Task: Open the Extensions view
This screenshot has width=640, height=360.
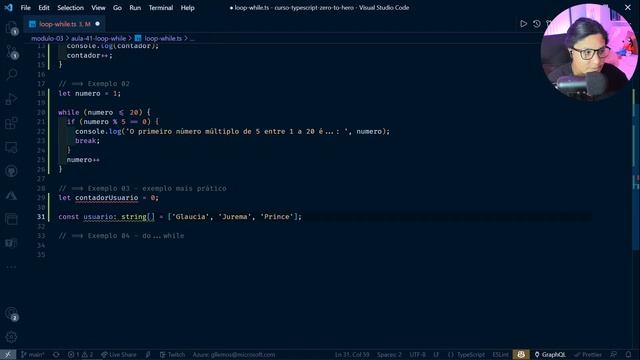Action: 11,123
